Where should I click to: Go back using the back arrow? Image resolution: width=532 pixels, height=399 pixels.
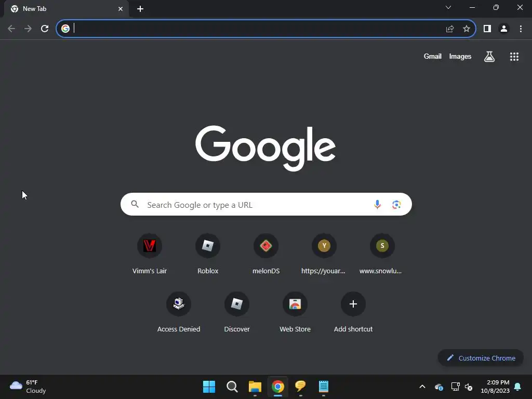click(11, 29)
